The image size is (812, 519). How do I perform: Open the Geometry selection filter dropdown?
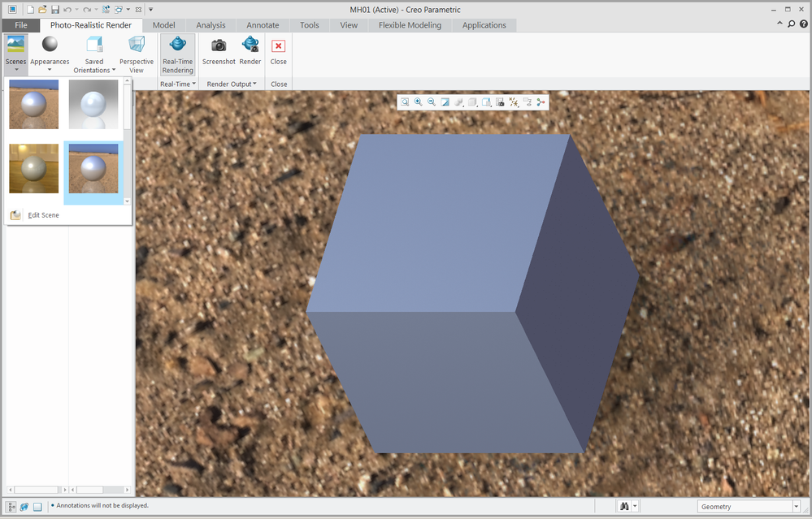(749, 507)
